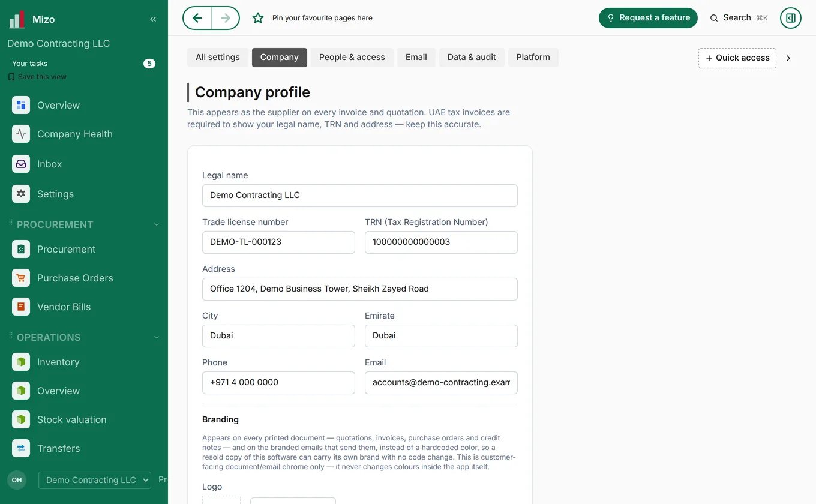Collapse the PROCUREMENT section chevron
The height and width of the screenshot is (504, 816).
pyautogui.click(x=157, y=224)
